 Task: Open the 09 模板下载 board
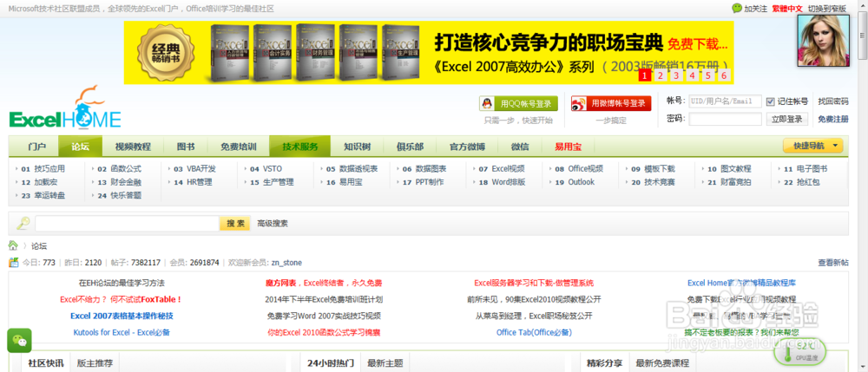tap(654, 168)
